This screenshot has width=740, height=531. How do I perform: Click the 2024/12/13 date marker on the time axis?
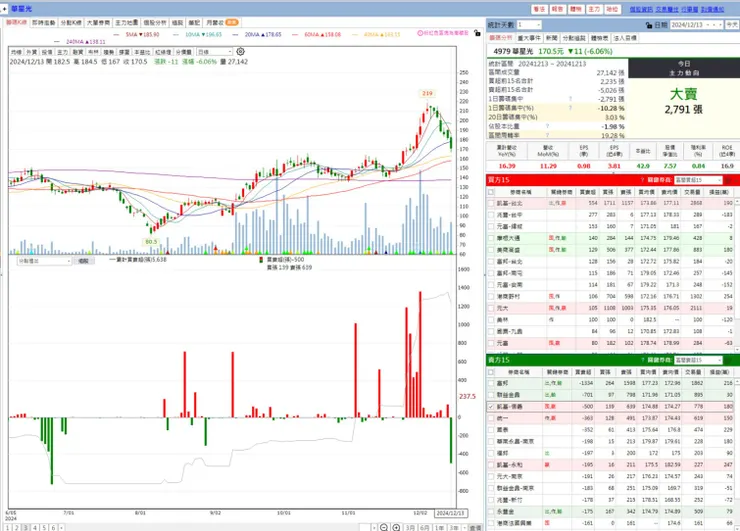pyautogui.click(x=451, y=513)
